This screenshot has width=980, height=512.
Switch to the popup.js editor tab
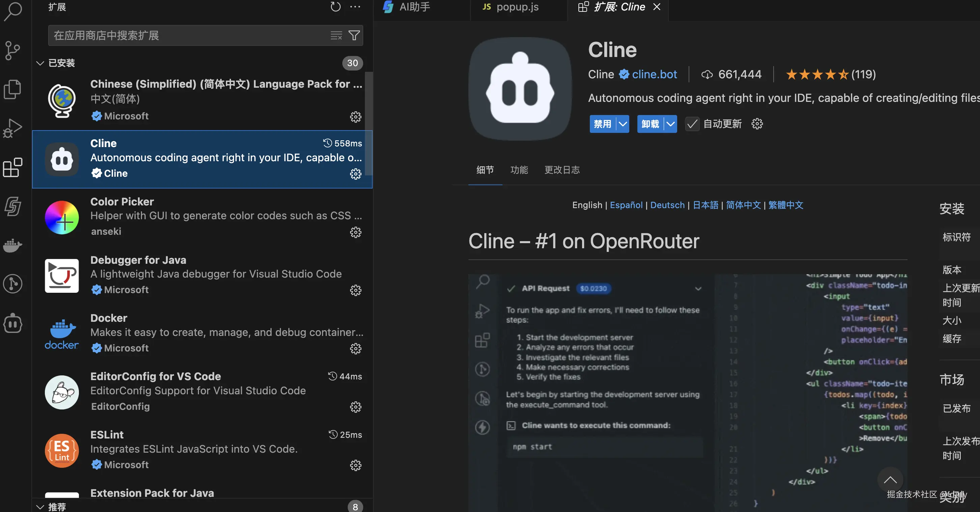(x=517, y=7)
